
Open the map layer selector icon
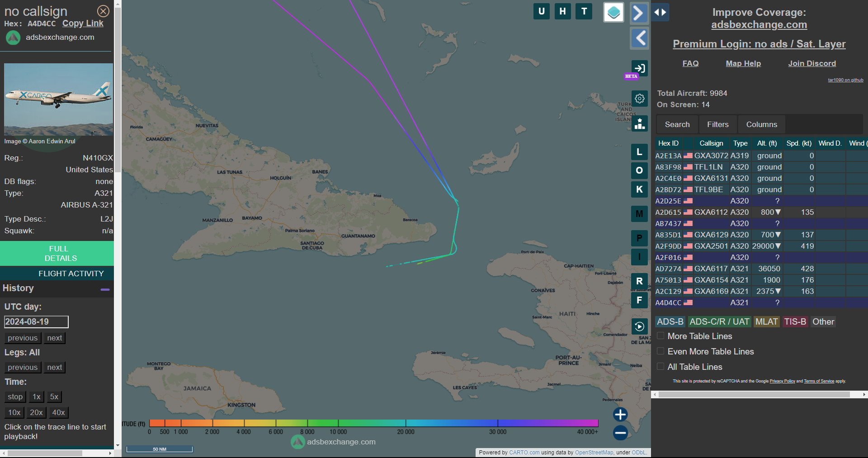[x=613, y=12]
